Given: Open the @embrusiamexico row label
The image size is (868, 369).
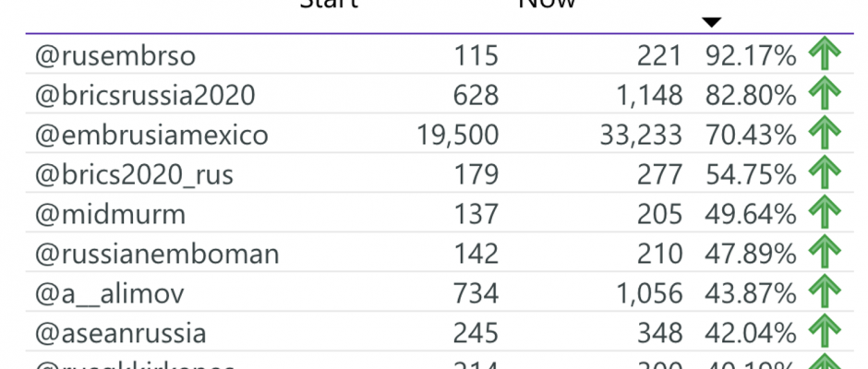Looking at the screenshot, I should 151,135.
